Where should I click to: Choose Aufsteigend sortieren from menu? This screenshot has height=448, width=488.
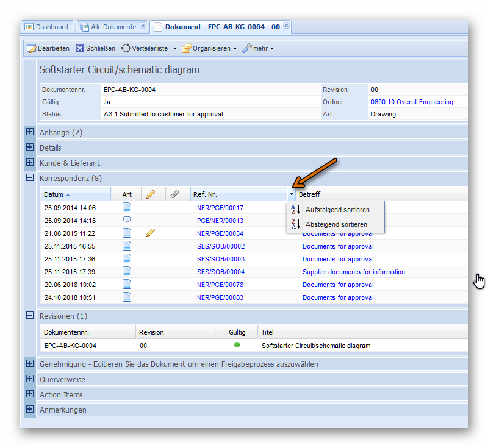click(x=337, y=210)
